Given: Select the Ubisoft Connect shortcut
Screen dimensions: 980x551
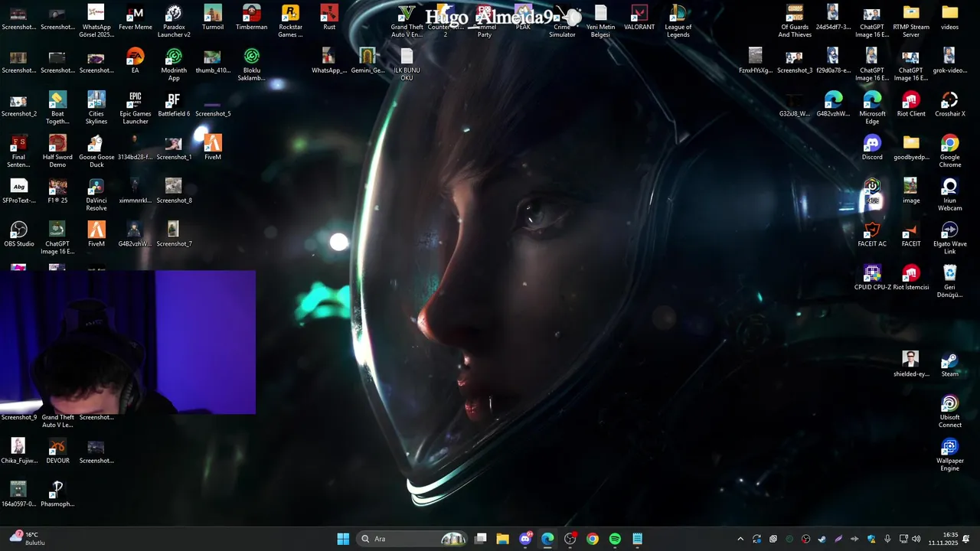Looking at the screenshot, I should [x=950, y=412].
